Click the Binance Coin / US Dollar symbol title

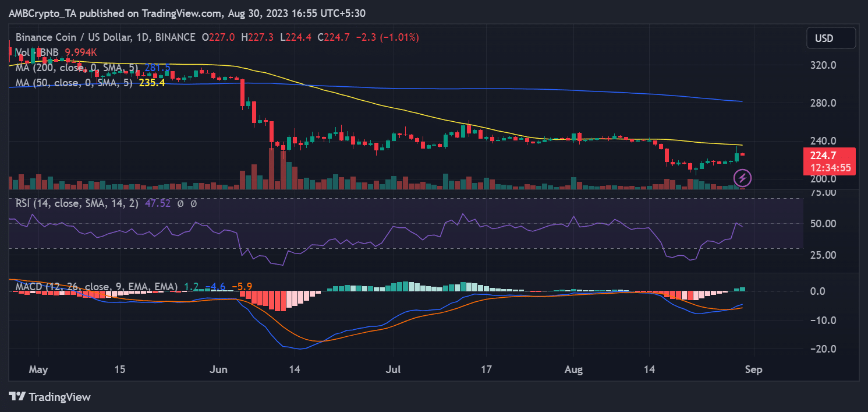click(x=105, y=37)
